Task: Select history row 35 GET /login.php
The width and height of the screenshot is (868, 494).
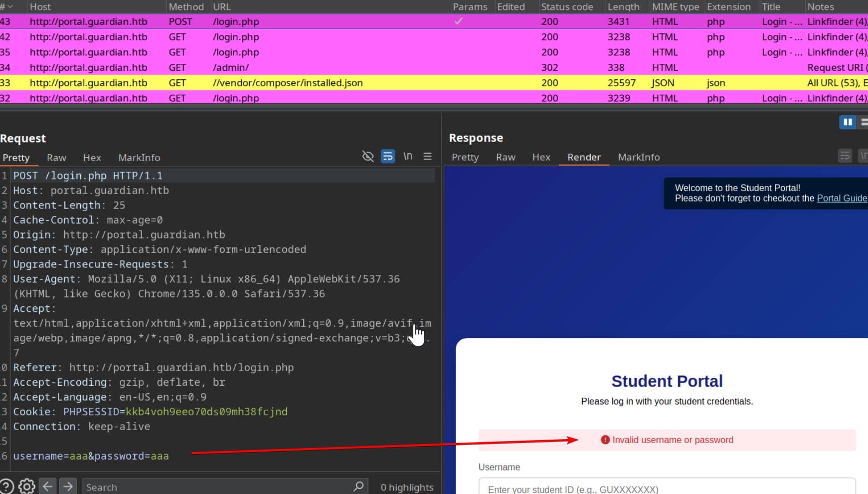Action: (x=434, y=52)
